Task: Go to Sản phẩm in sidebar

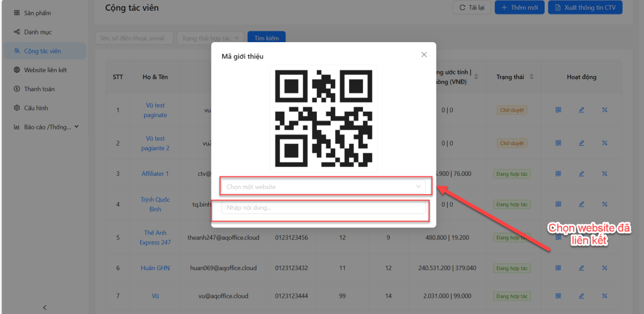Action: pyautogui.click(x=37, y=13)
